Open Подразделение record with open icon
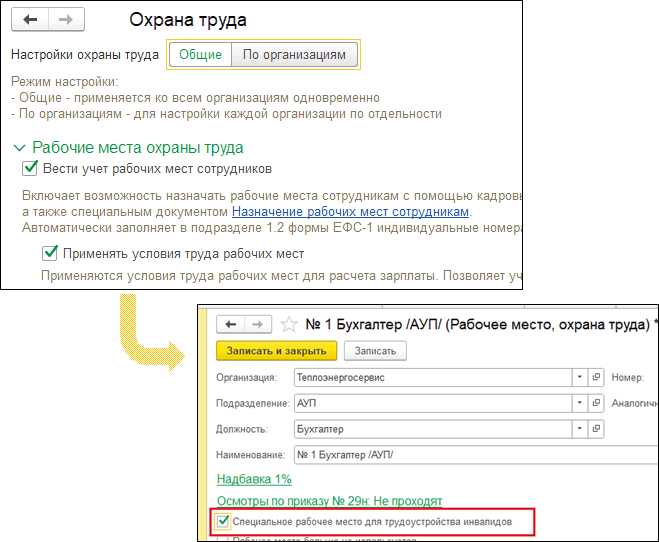The image size is (659, 542). [x=597, y=403]
